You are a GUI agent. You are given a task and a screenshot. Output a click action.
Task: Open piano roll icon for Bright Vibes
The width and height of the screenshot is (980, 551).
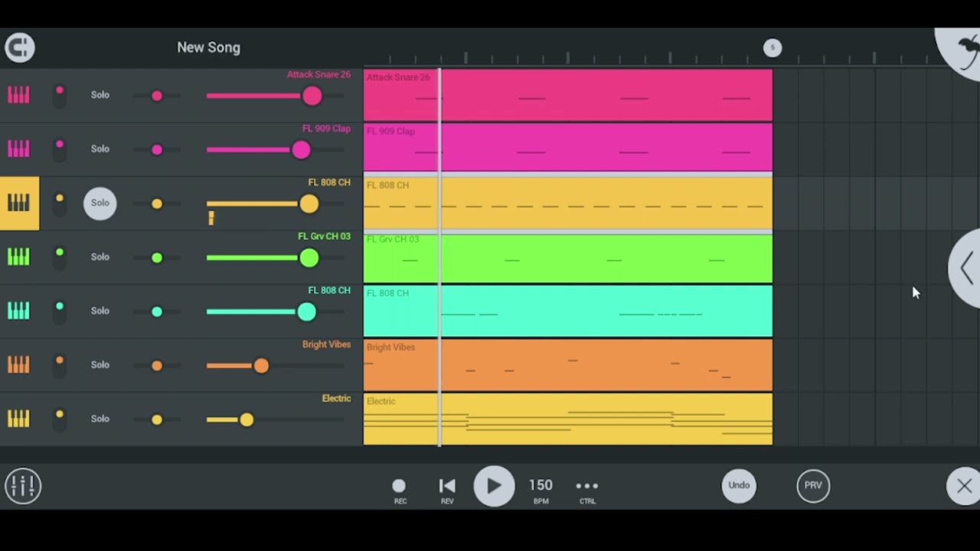pos(18,364)
